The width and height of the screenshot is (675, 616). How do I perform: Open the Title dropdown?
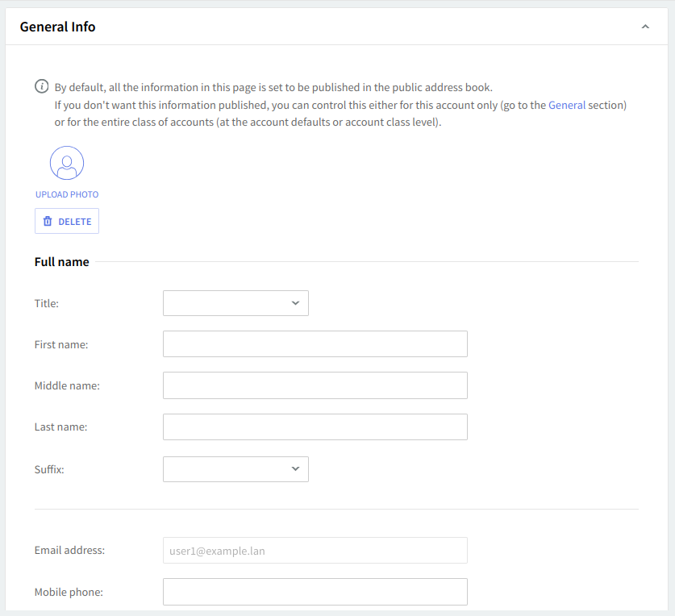pyautogui.click(x=235, y=303)
